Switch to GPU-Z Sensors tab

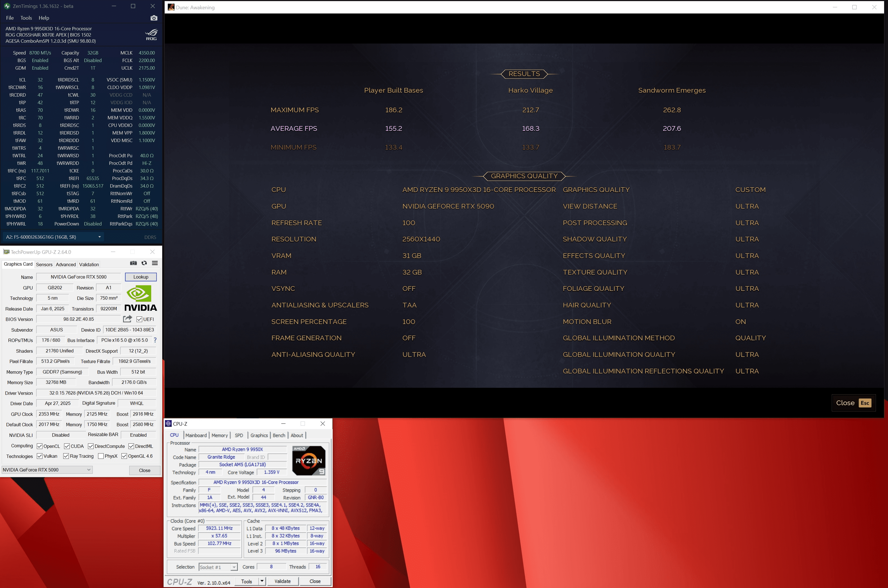point(44,264)
